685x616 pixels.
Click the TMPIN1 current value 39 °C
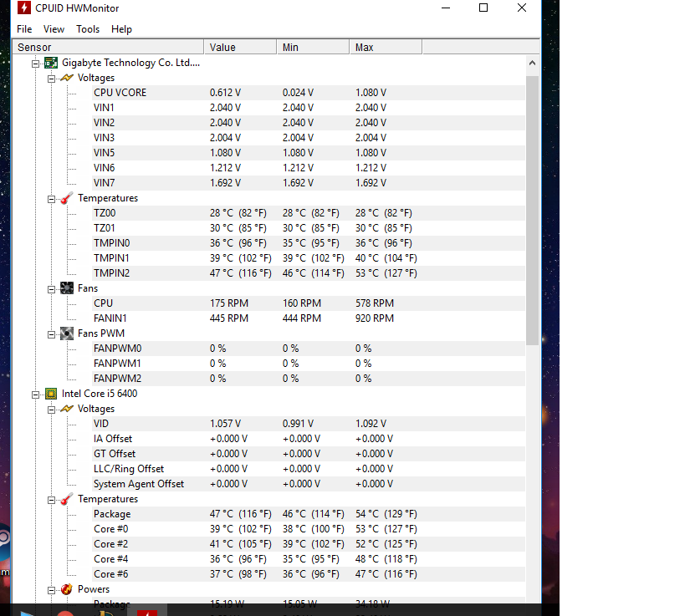click(240, 258)
